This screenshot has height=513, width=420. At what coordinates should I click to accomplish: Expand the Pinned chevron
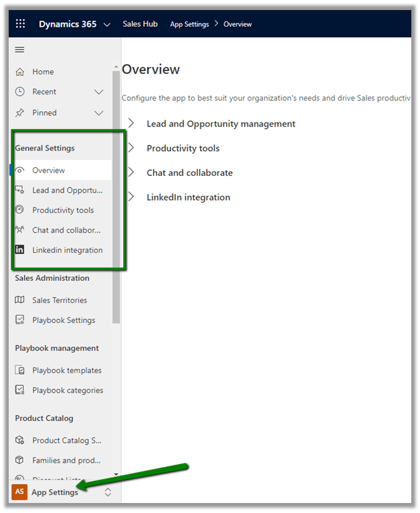[x=99, y=112]
